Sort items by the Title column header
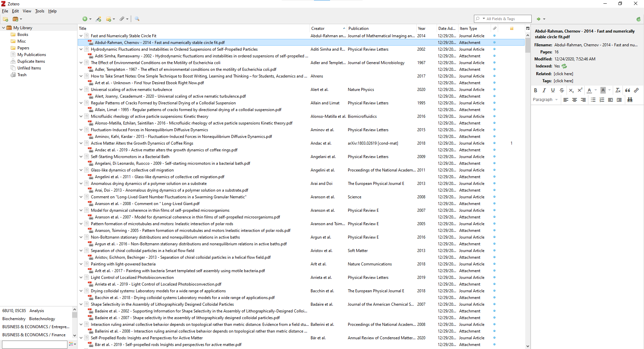 [194, 29]
